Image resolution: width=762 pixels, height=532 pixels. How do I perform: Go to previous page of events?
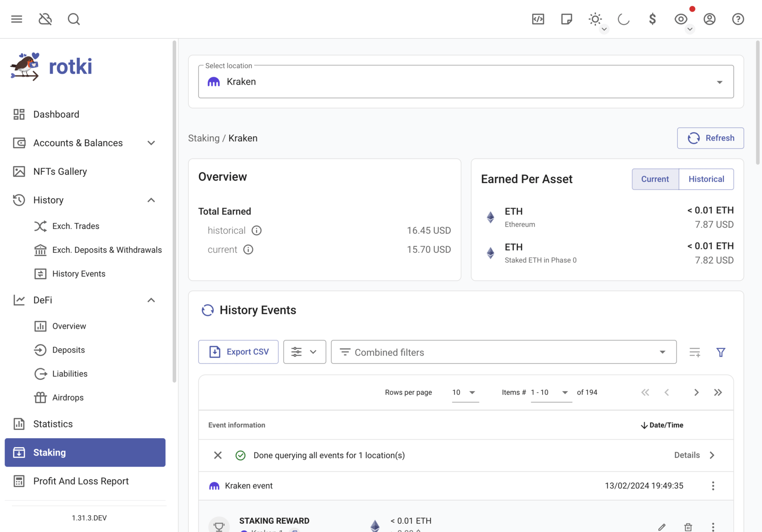click(667, 392)
